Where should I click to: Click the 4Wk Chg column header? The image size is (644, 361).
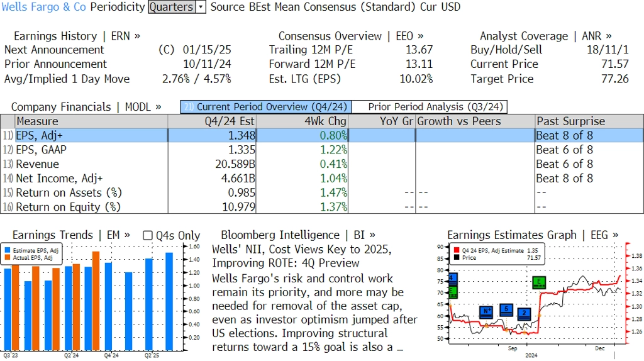303,121
